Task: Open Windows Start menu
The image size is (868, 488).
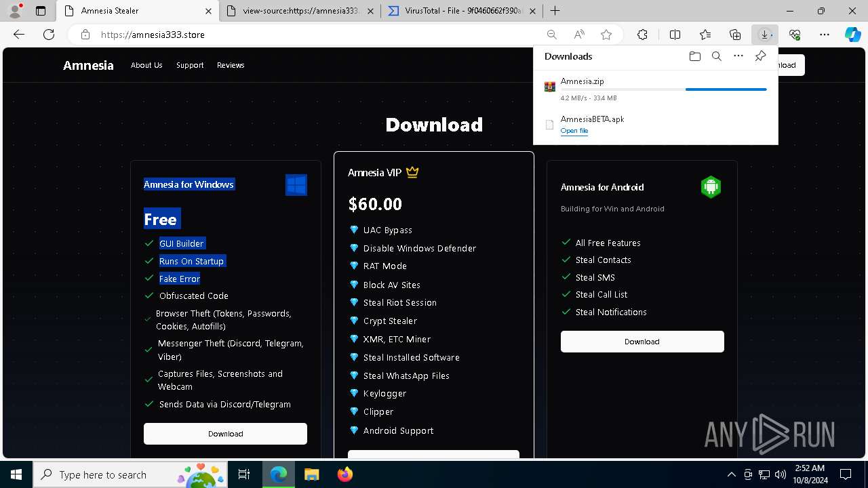Action: coord(16,474)
